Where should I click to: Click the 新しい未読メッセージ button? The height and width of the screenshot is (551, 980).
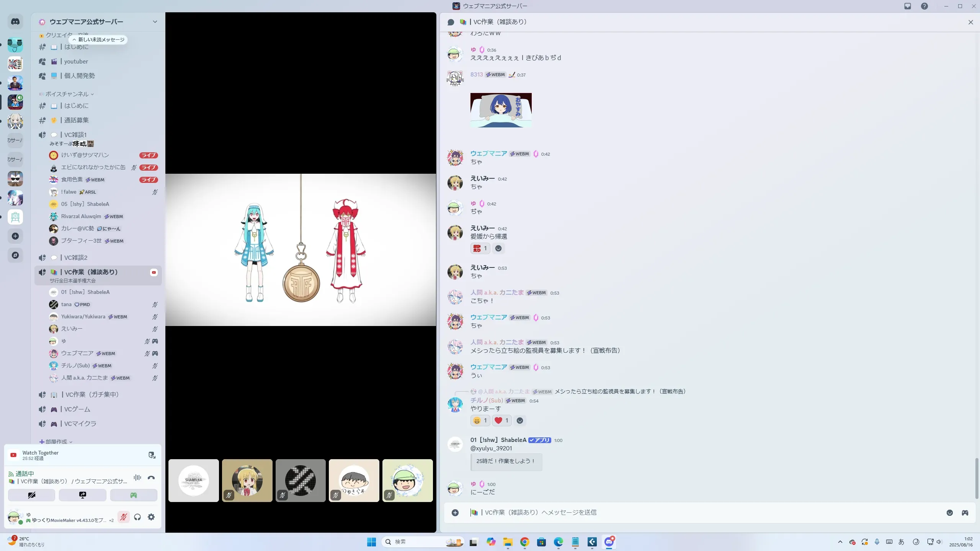point(98,40)
